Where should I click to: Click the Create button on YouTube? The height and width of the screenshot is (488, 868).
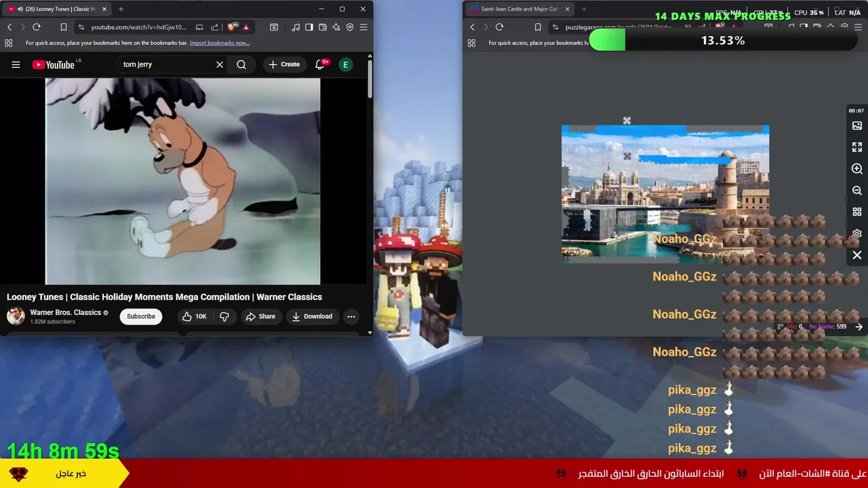coord(284,64)
